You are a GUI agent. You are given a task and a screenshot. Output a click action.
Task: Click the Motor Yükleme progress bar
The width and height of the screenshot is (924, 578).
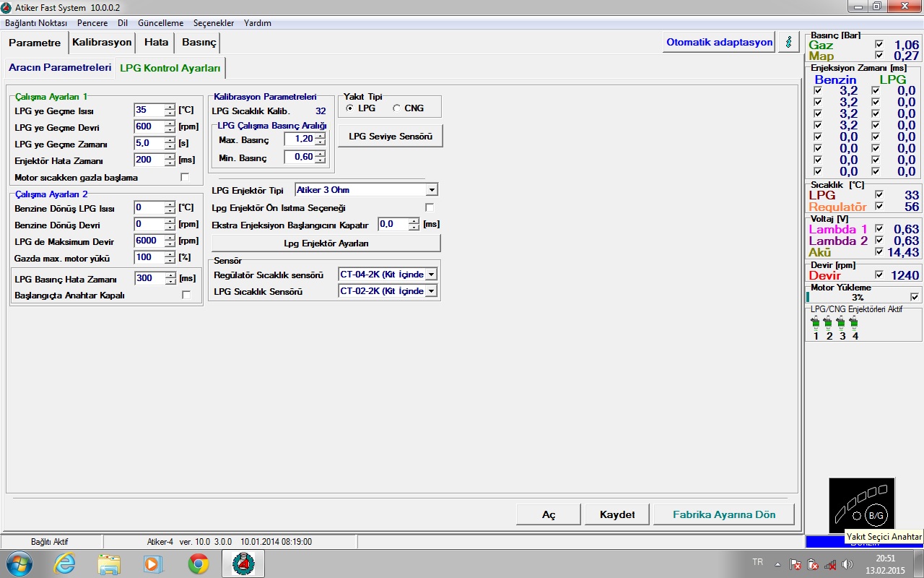click(857, 297)
